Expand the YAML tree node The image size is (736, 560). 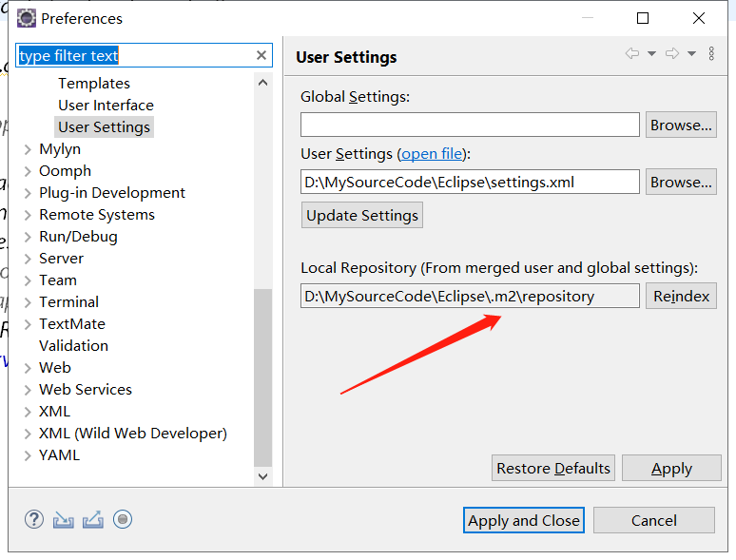pyautogui.click(x=28, y=455)
